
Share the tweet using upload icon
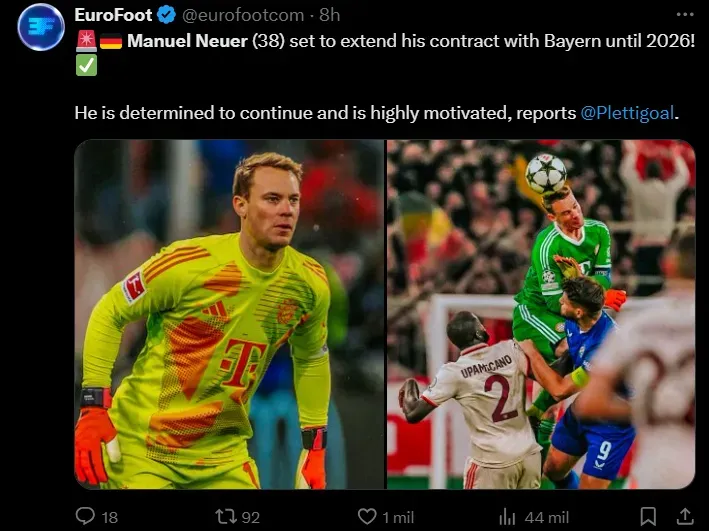685,516
